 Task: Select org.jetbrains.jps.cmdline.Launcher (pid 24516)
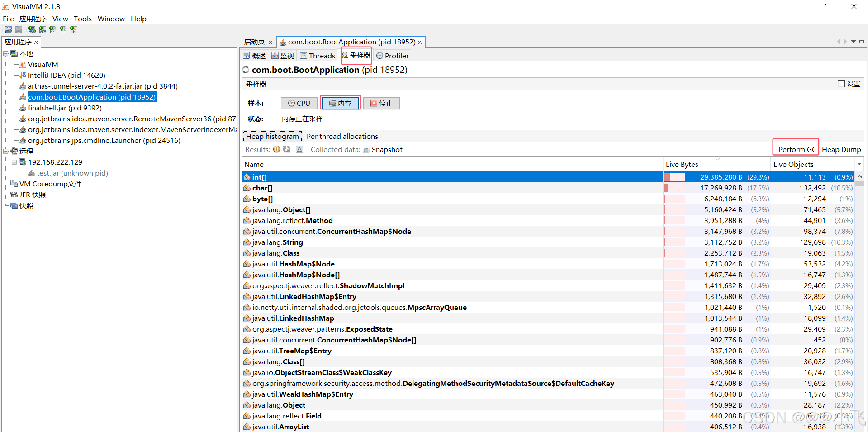click(104, 140)
